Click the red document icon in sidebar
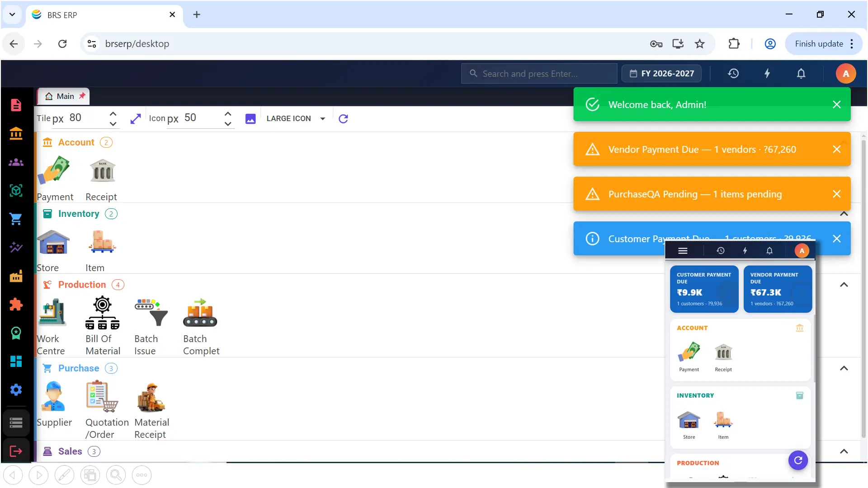868x488 pixels. (x=16, y=105)
